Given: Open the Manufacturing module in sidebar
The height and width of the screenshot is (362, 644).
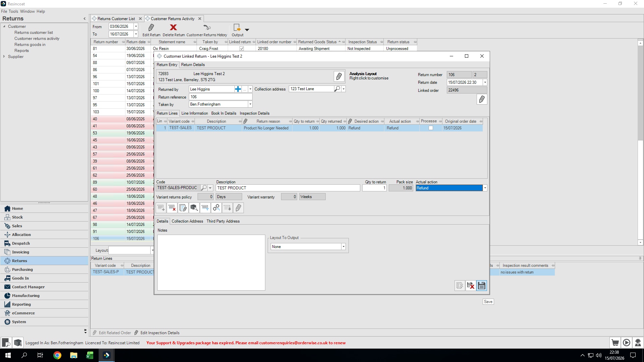Looking at the screenshot, I should point(44,296).
